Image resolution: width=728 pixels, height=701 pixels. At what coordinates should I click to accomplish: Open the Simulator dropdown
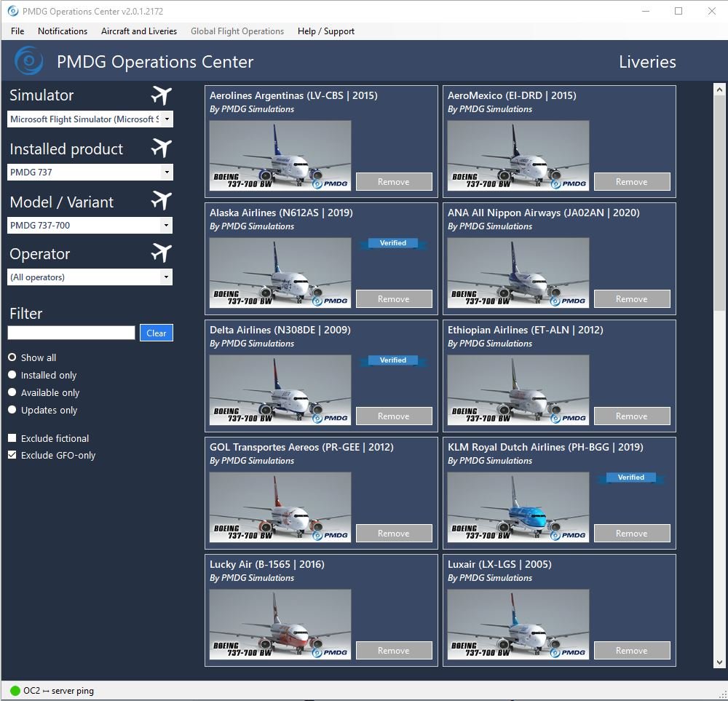(90, 119)
